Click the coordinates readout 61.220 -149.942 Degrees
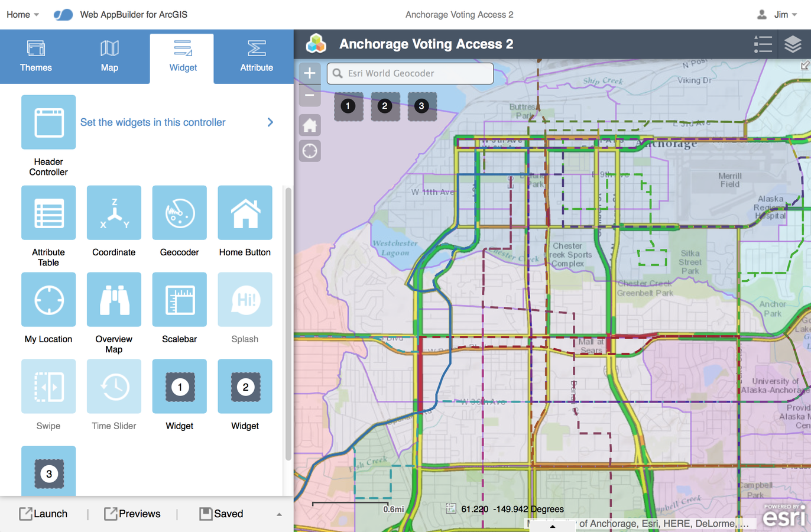The image size is (811, 532). click(x=512, y=509)
